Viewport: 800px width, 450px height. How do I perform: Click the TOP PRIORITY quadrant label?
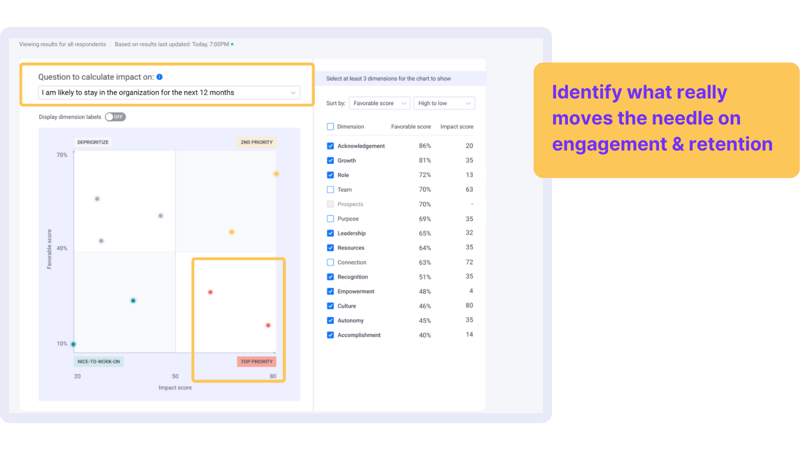pos(257,362)
